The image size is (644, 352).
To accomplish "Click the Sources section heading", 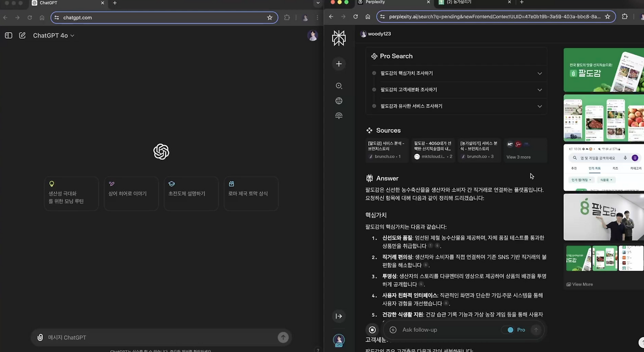I will (x=383, y=130).
